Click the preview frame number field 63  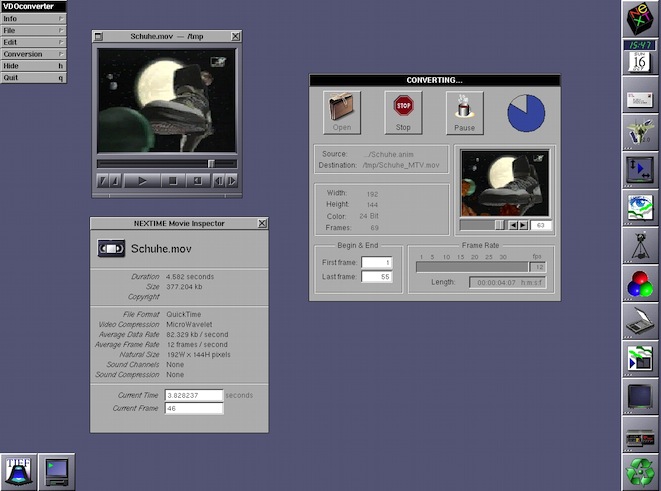540,225
